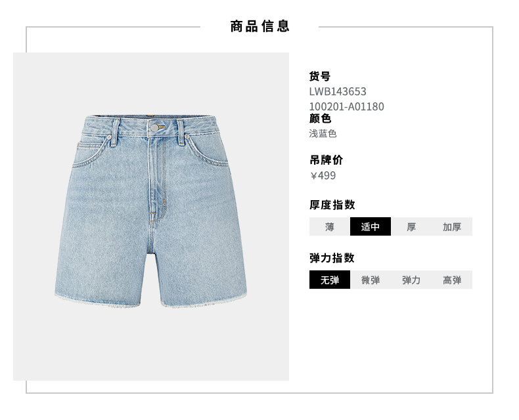Click the code 100201-A01180
This screenshot has width=519, height=420.
(346, 106)
